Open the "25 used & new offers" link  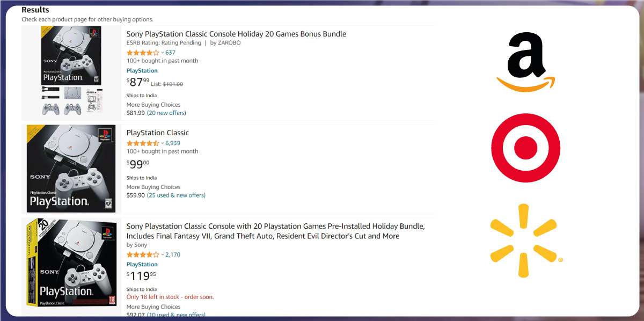176,195
